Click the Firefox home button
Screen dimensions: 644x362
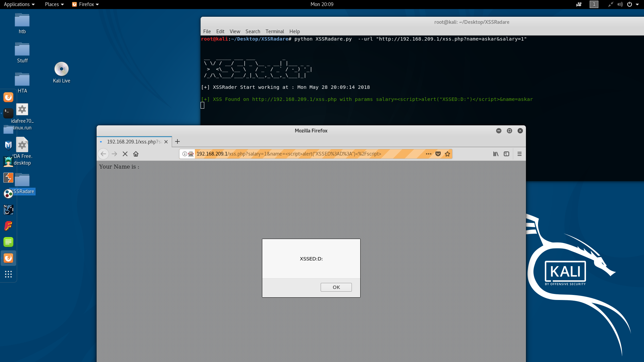tap(136, 154)
